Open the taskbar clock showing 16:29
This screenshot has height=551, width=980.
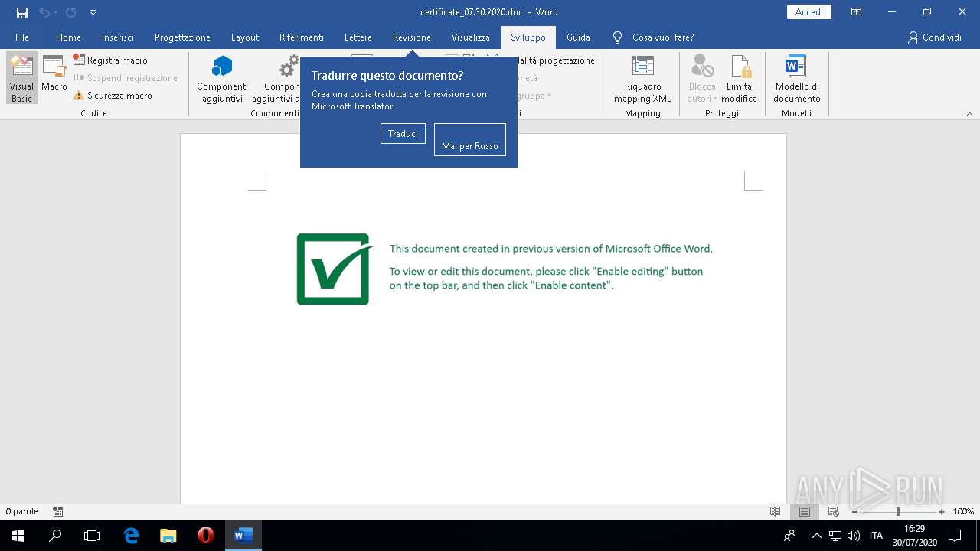914,536
